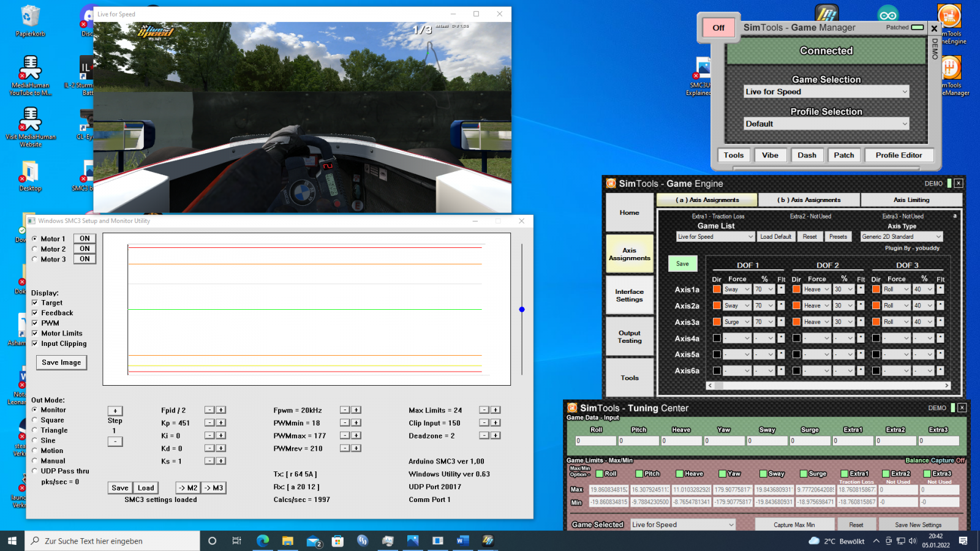Open Interface Settings in Game Engine

pyautogui.click(x=629, y=296)
